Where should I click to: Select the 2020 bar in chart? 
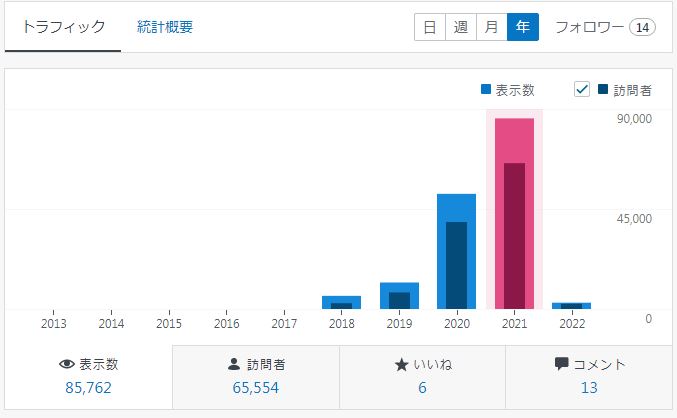456,250
